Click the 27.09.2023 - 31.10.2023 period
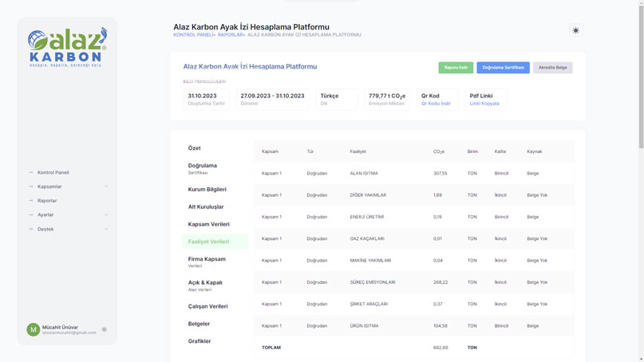This screenshot has width=644, height=362. click(x=272, y=96)
